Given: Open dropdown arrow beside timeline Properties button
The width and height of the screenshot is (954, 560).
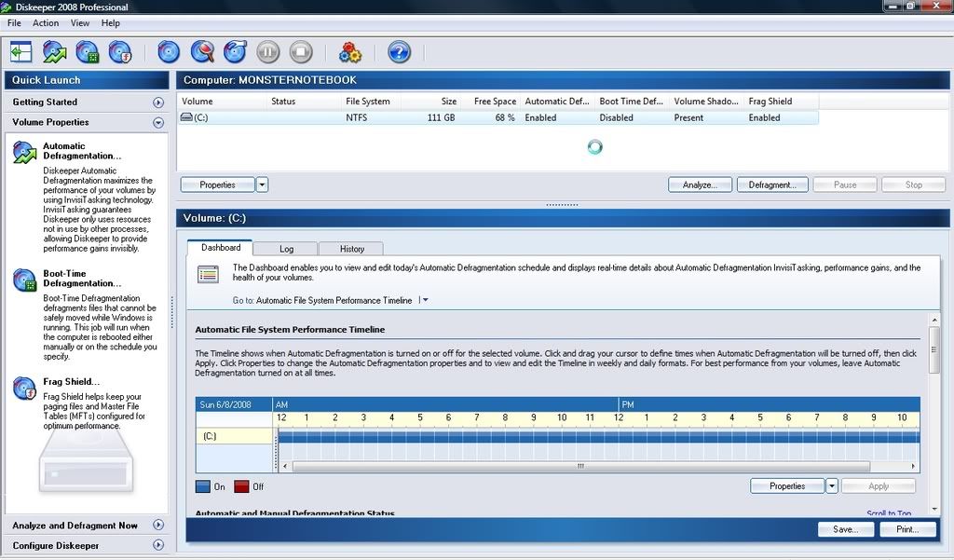Looking at the screenshot, I should click(x=832, y=485).
